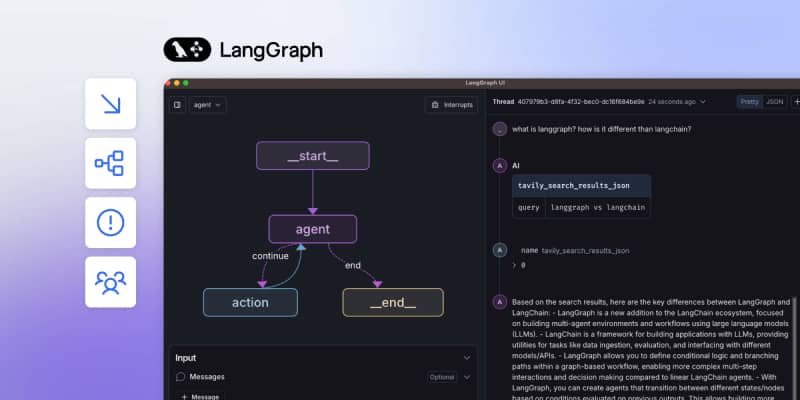Click the scrollbar beside the AI answer

click(794, 348)
